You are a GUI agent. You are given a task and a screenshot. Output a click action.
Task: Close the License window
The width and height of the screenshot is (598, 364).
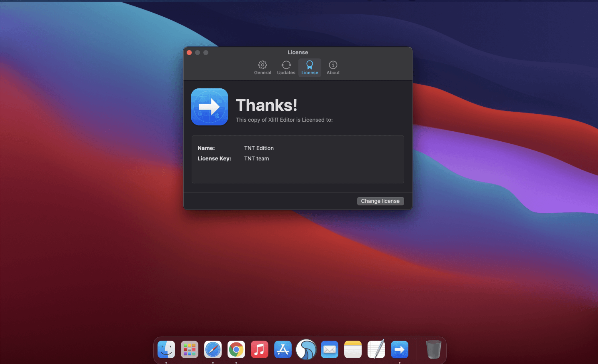tap(189, 53)
